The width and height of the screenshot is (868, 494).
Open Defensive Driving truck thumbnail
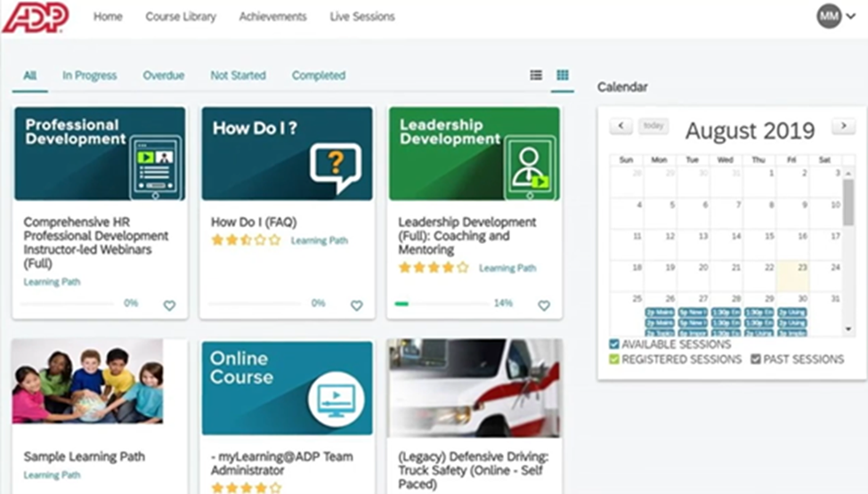(475, 388)
